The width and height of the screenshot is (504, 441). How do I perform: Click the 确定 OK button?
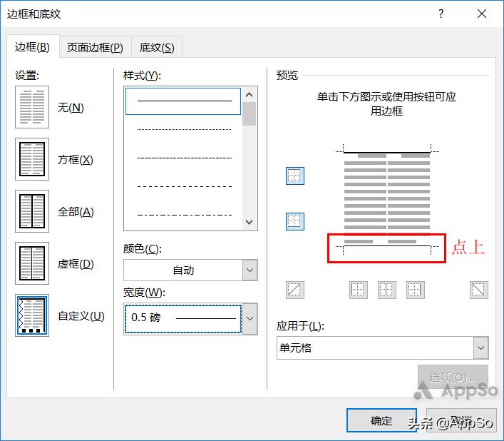[381, 420]
